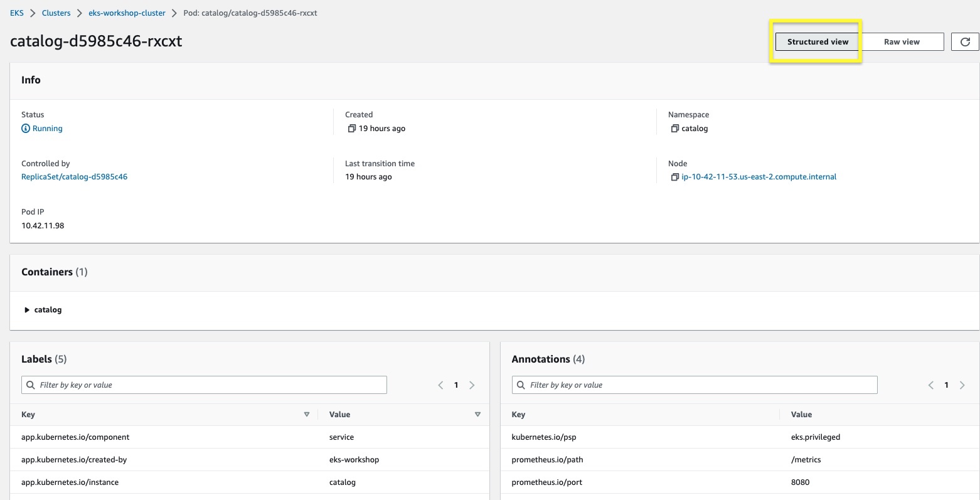Focus the Labels filter search field
The width and height of the screenshot is (980, 500).
(x=205, y=385)
